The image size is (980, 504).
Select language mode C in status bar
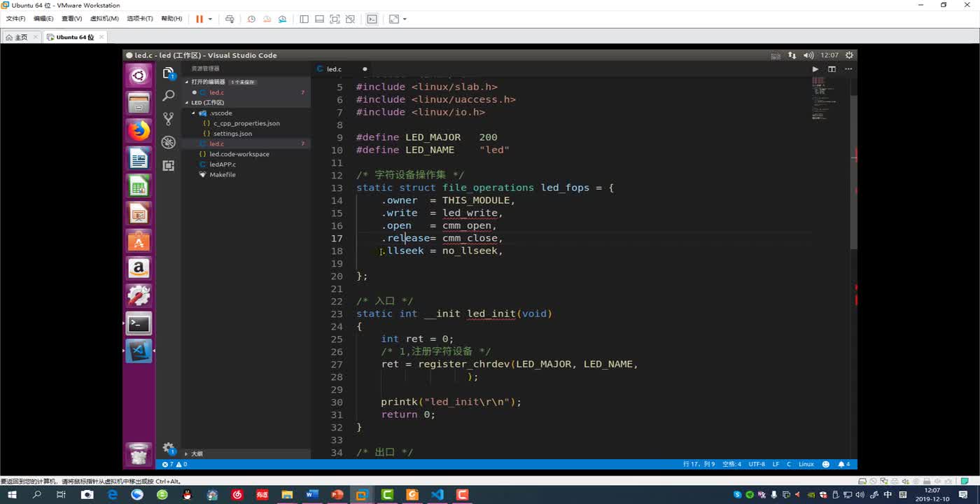[789, 464]
